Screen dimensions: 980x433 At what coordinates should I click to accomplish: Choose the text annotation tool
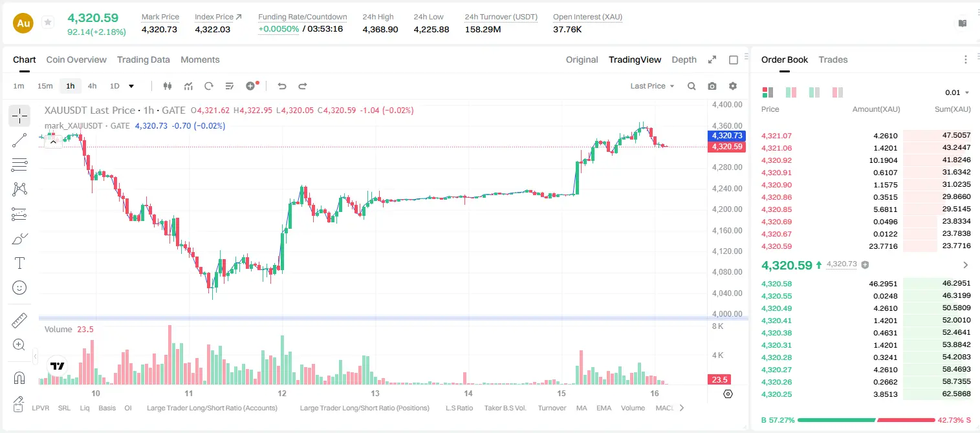point(19,263)
